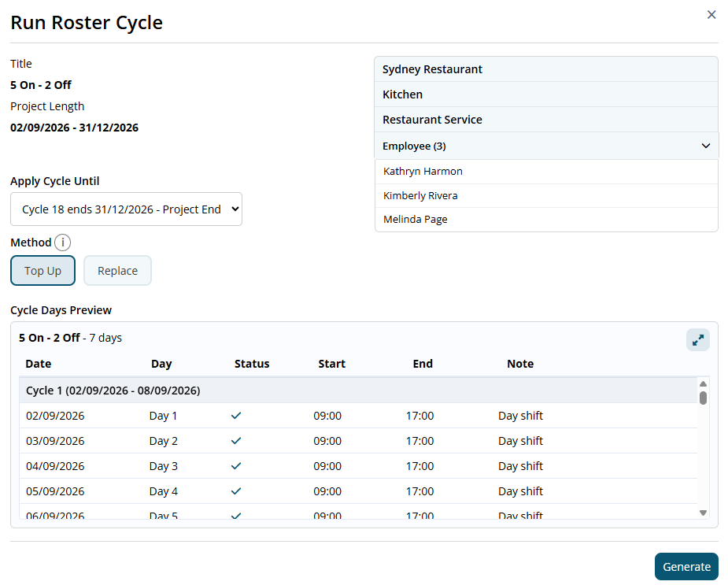The image size is (728, 585).
Task: Click the Date column header
Action: point(38,364)
